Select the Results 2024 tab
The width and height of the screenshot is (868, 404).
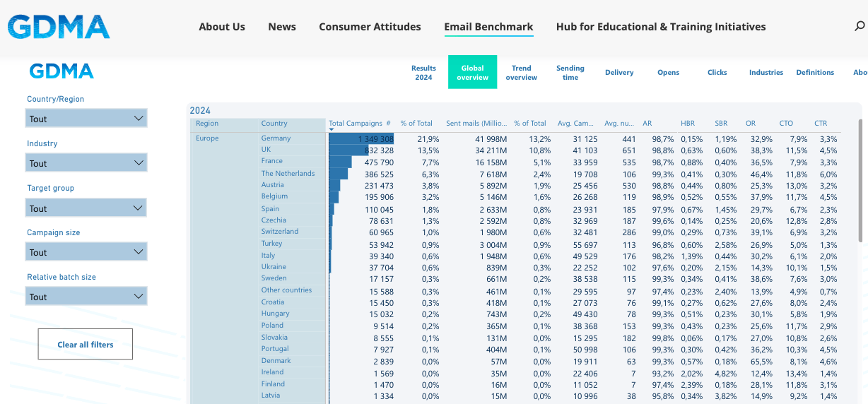click(423, 73)
